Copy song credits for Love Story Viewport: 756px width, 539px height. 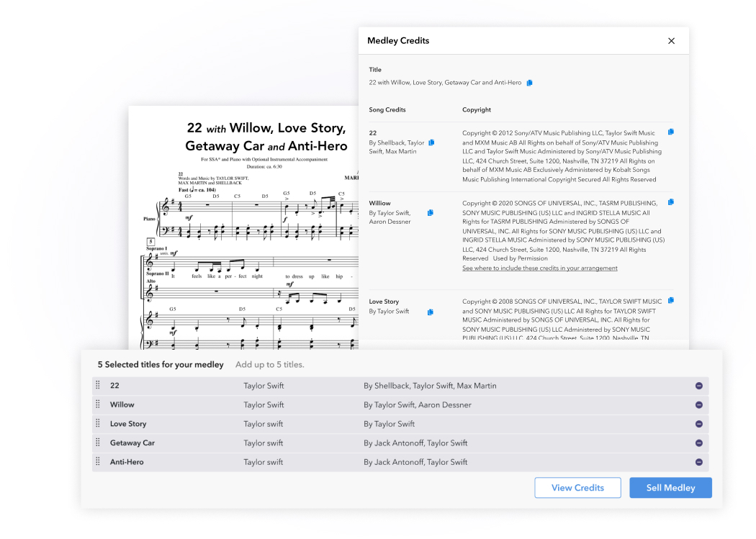pyautogui.click(x=430, y=312)
